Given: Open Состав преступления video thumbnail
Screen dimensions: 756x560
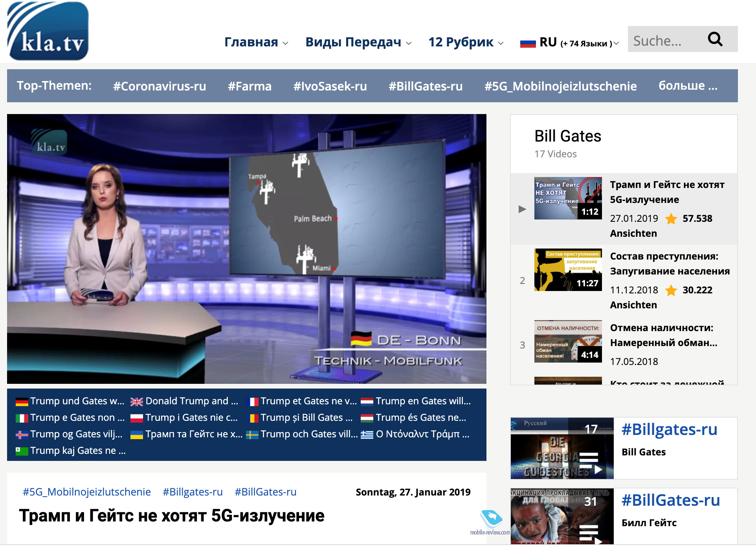Looking at the screenshot, I should 568,270.
